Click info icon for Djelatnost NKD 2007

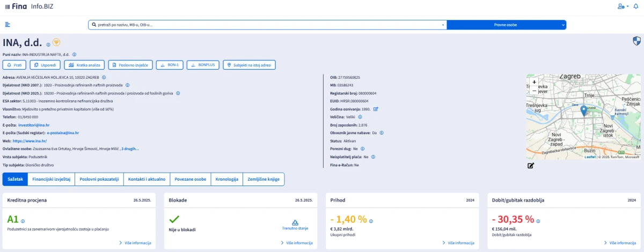point(128,85)
